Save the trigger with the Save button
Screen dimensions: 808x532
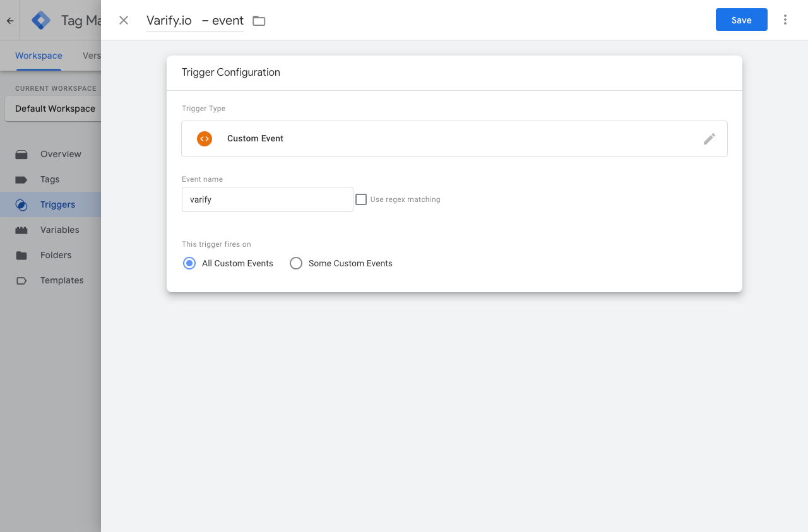(742, 20)
